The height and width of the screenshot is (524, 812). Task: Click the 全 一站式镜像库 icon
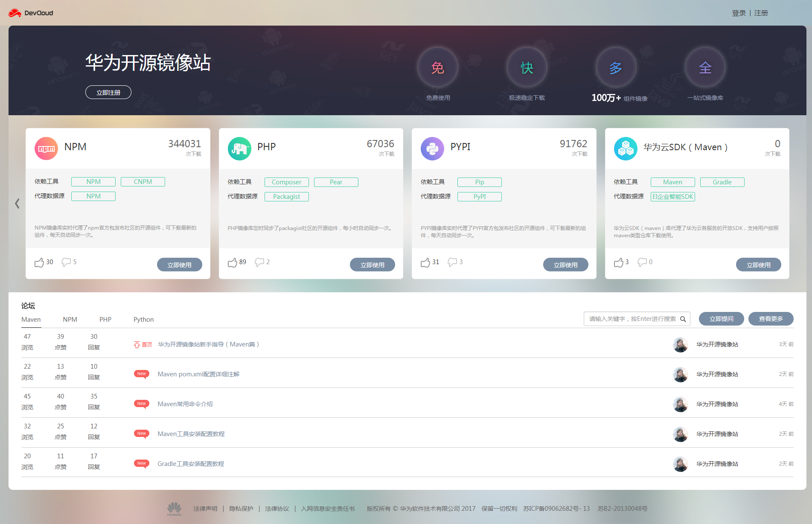point(705,67)
